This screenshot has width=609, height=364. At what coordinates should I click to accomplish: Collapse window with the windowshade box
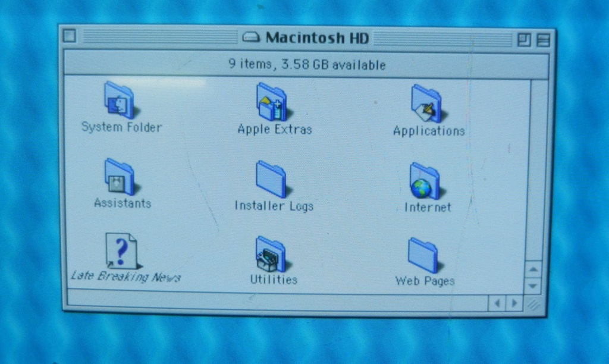(x=543, y=40)
